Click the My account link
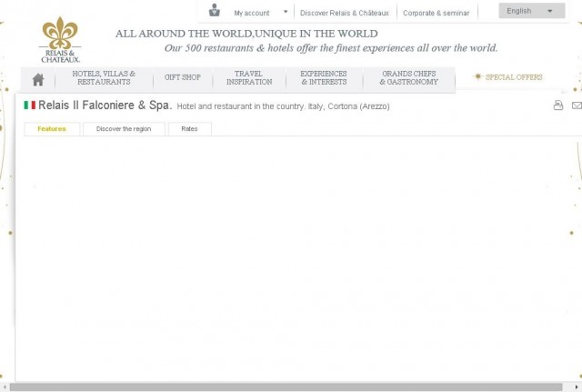The height and width of the screenshot is (392, 582). tap(252, 13)
